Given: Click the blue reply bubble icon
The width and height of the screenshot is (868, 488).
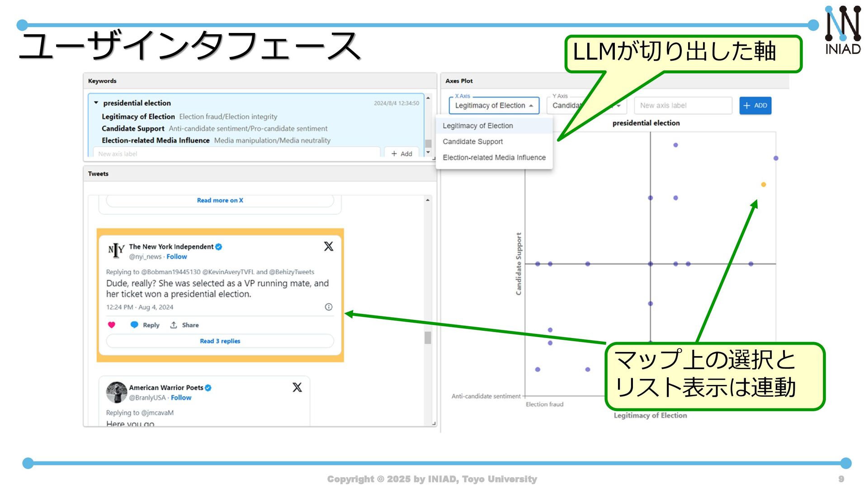Looking at the screenshot, I should [134, 325].
